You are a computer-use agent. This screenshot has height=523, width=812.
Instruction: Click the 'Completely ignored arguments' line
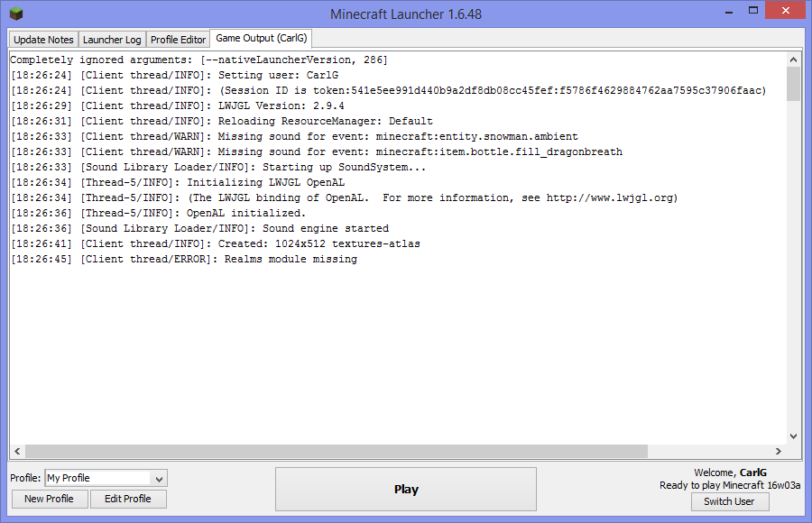coord(198,60)
